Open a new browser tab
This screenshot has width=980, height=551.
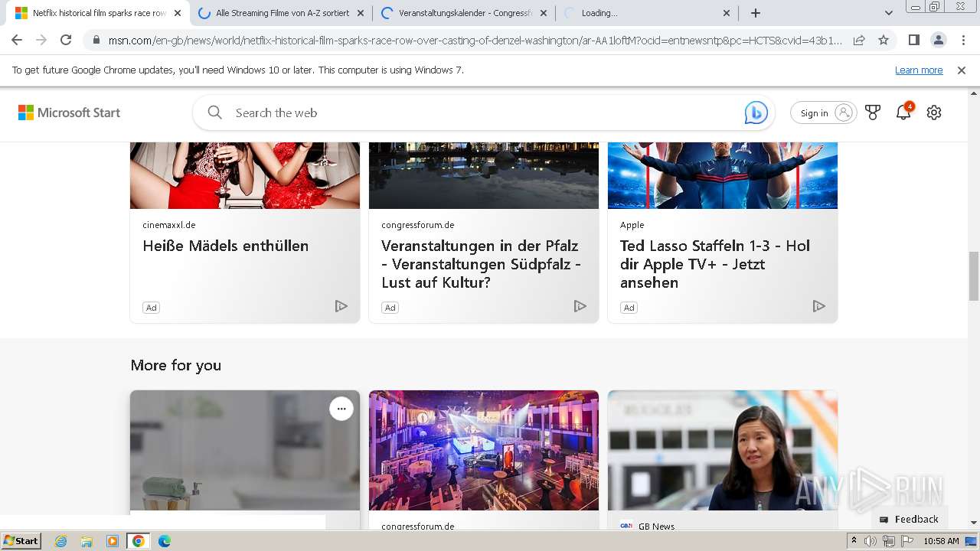pyautogui.click(x=756, y=13)
